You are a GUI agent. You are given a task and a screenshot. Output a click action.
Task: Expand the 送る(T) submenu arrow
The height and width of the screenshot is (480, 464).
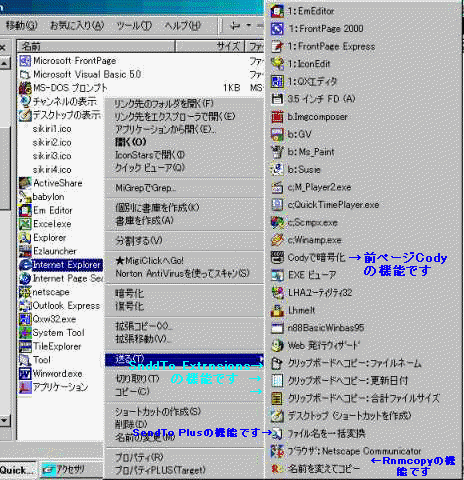pos(261,359)
